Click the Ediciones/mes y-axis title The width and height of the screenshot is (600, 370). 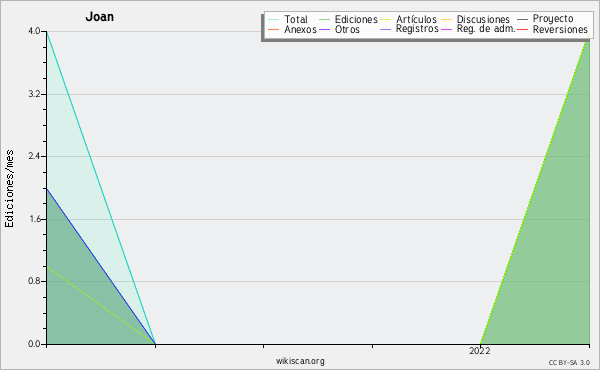9,189
